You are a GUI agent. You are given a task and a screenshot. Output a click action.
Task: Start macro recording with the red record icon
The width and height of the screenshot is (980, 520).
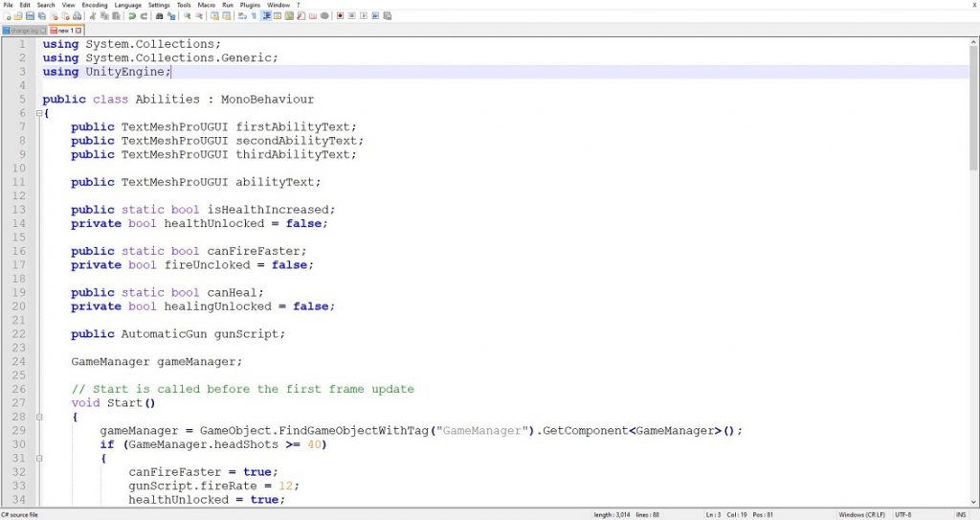click(340, 16)
